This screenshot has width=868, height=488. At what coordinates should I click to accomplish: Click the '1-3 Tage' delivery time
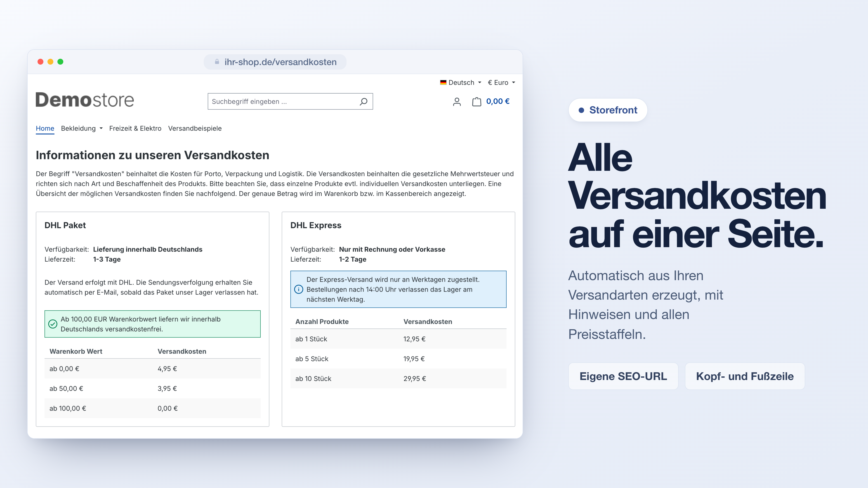[107, 259]
